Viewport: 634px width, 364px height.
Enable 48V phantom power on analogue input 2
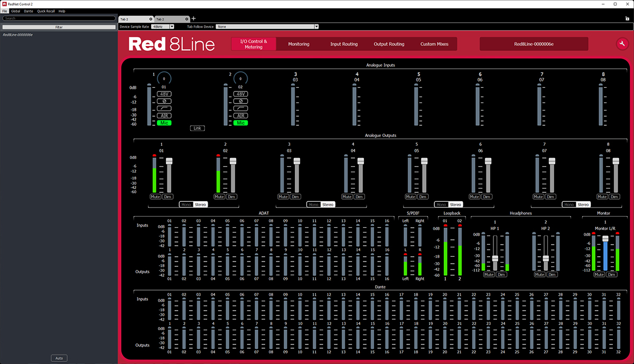tap(240, 94)
